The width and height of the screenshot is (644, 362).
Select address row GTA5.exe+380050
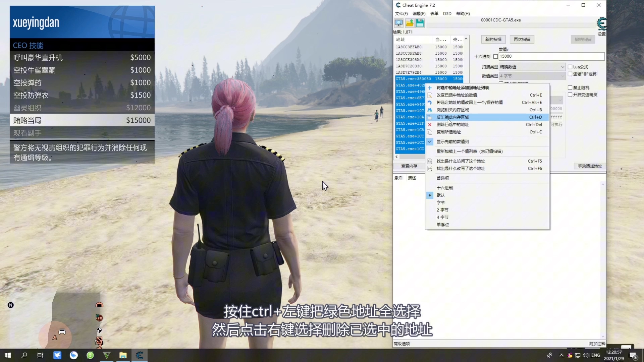(429, 79)
